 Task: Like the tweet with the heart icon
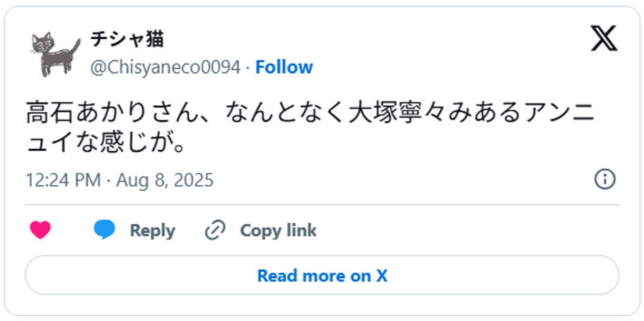[x=40, y=230]
